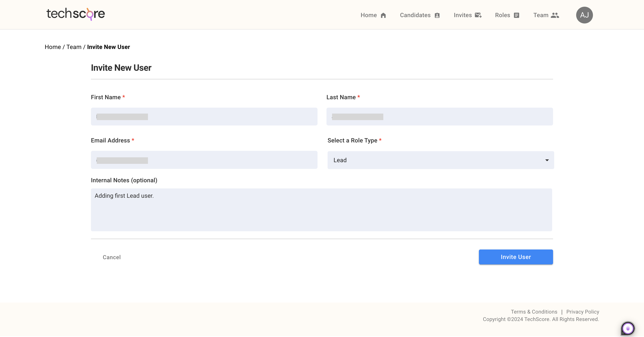Focus the First Name input field
This screenshot has width=644, height=337.
coord(204,117)
